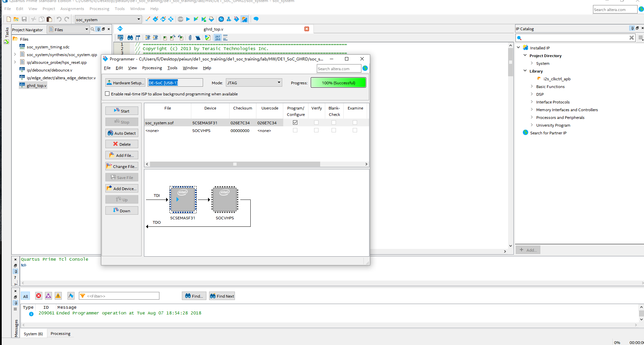Click the speech bubble icon in main toolbar

(256, 19)
